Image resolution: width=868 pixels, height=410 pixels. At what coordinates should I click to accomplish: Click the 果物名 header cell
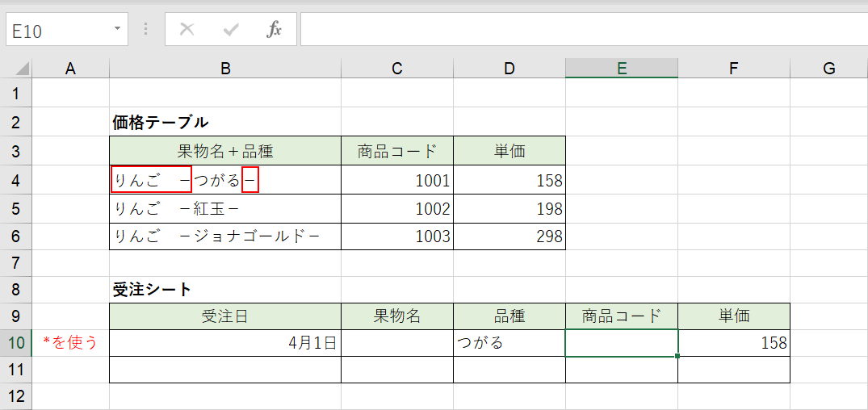pyautogui.click(x=397, y=316)
